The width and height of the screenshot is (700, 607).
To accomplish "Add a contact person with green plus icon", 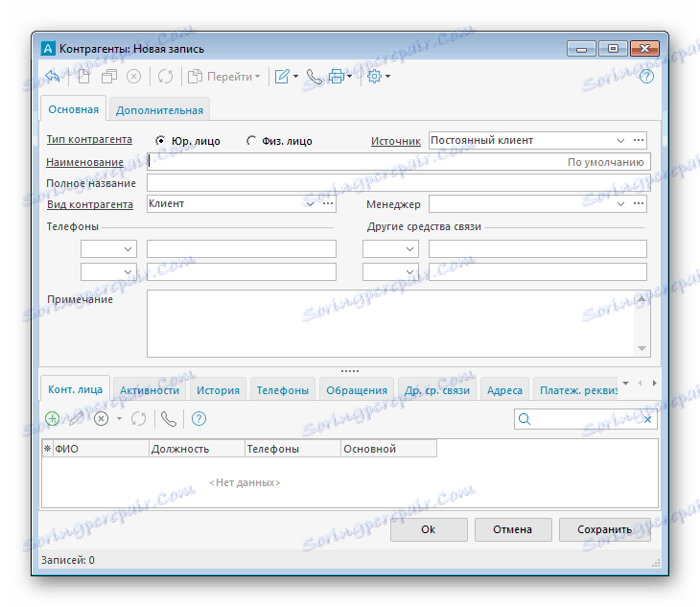I will [52, 419].
